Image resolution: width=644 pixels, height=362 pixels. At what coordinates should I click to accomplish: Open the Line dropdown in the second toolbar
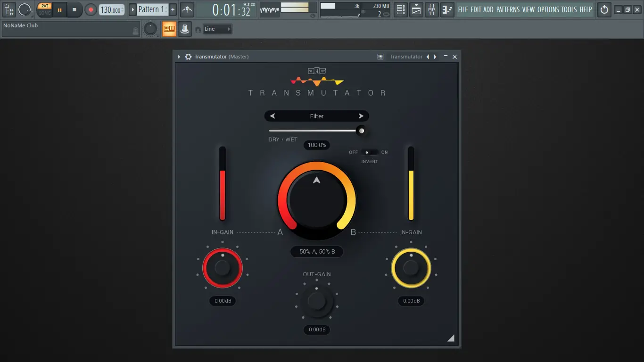pyautogui.click(x=217, y=29)
